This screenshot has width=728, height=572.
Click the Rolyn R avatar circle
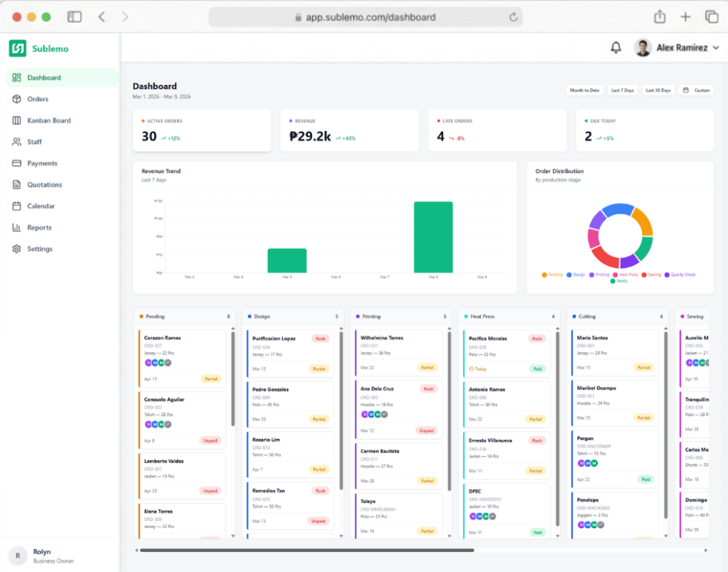(18, 556)
